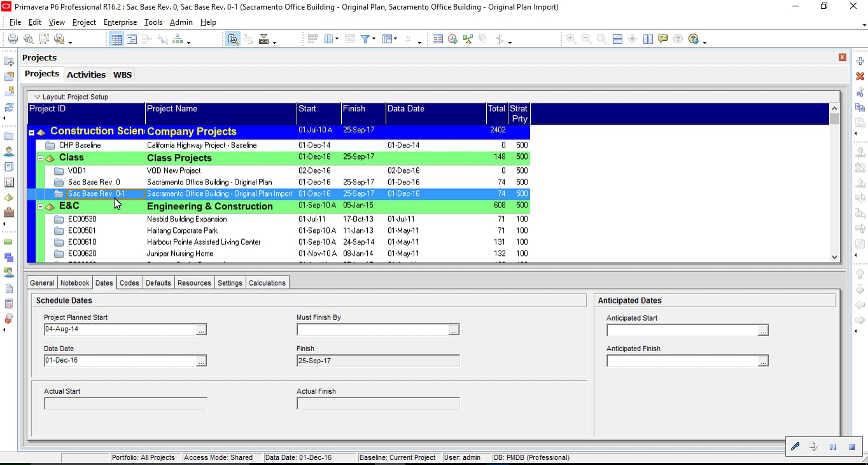Open the Columns toolbar icon

pyautogui.click(x=329, y=39)
